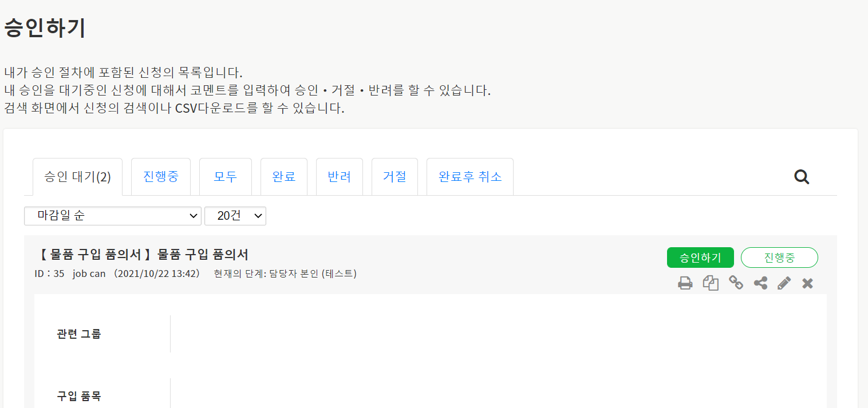This screenshot has height=408, width=868.
Task: Show the 반려 tab
Action: [x=340, y=176]
